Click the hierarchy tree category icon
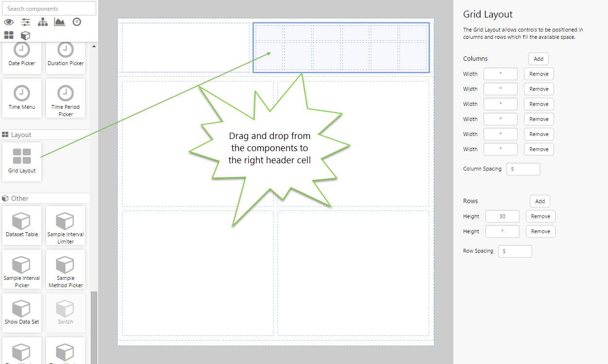 (x=43, y=22)
